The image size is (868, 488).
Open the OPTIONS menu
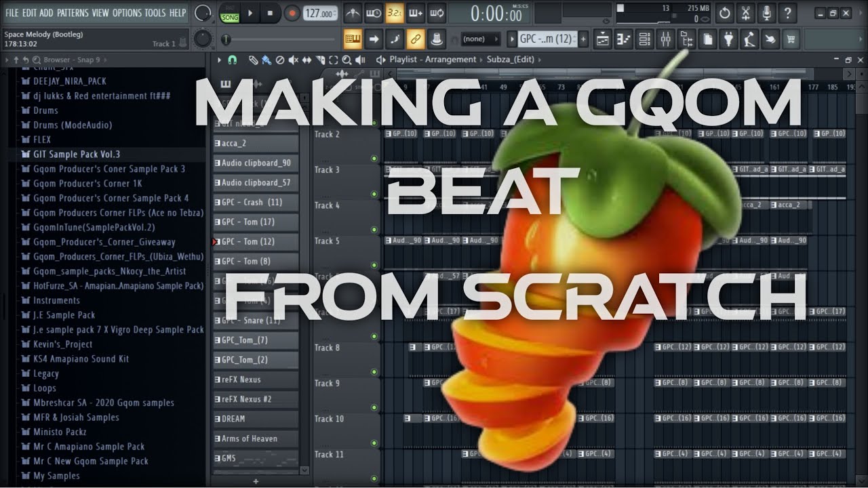point(127,13)
